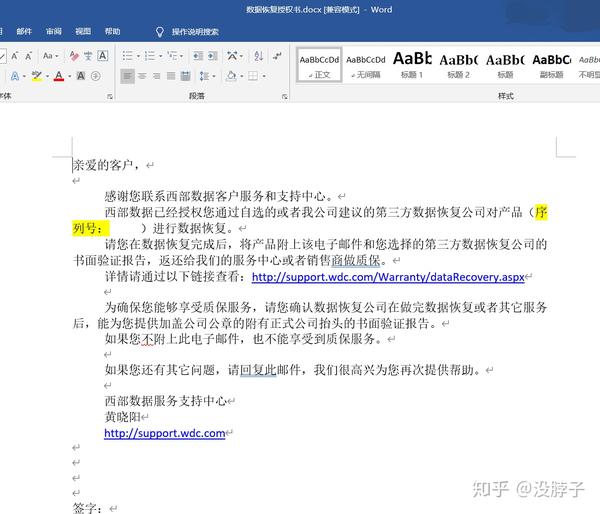This screenshot has height=514, width=600.
Task: Open the 审阅 ribbon tab
Action: coord(54,31)
